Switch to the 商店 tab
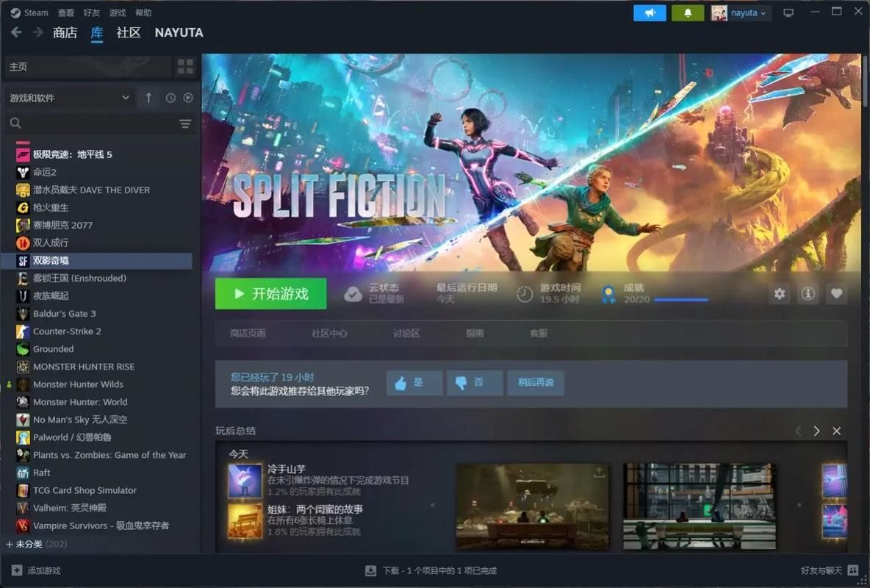The height and width of the screenshot is (588, 870). 65,33
